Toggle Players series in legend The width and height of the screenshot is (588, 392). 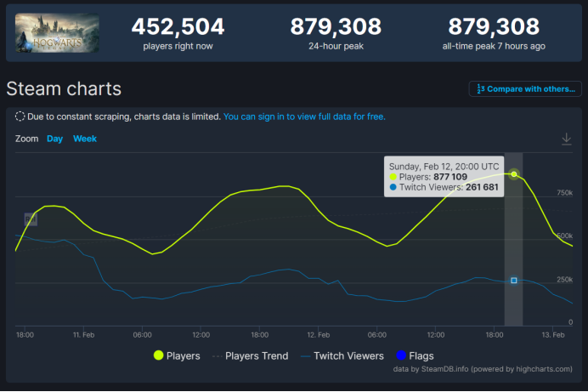coord(177,355)
